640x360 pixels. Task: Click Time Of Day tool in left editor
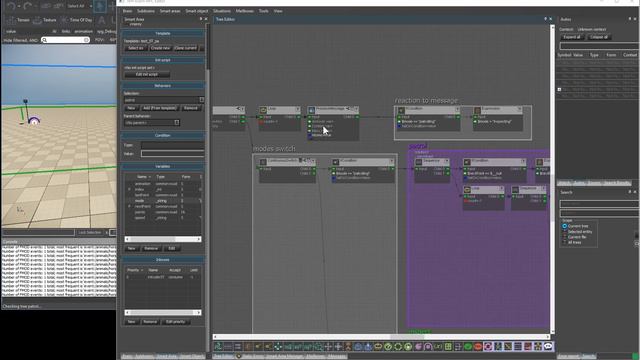[x=76, y=20]
